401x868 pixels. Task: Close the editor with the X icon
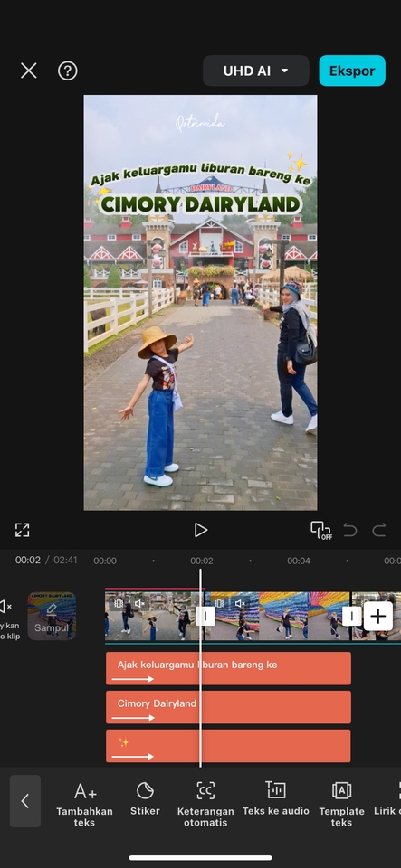coord(28,71)
